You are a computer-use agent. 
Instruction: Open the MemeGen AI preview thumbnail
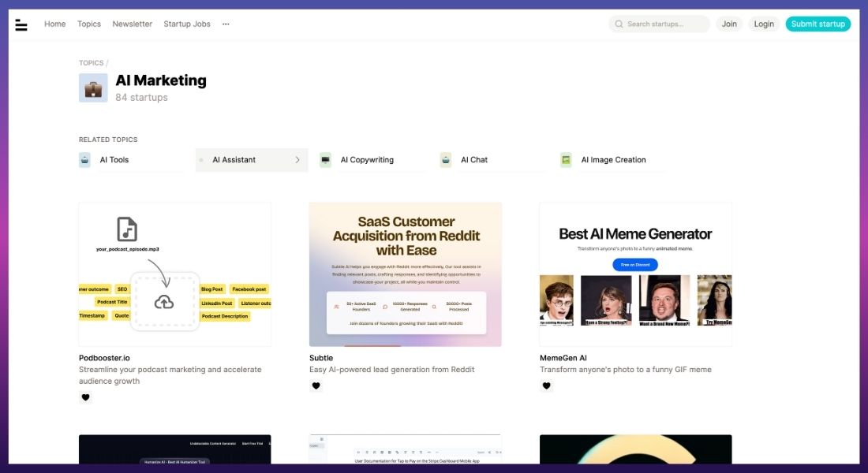(635, 274)
